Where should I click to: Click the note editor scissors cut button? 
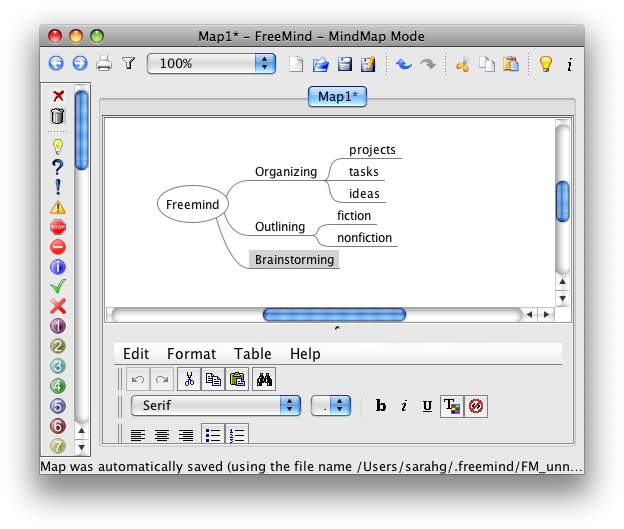(x=189, y=379)
